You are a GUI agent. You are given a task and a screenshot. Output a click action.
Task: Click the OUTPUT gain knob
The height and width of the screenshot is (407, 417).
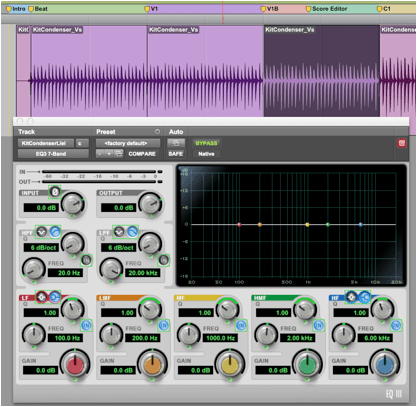(151, 204)
